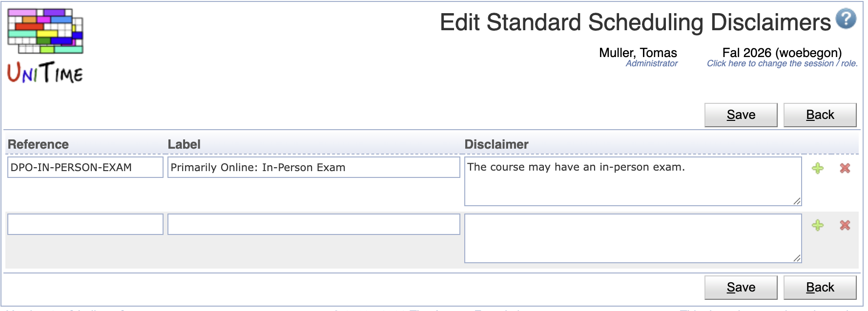Select the Primarily Online: In-Person Exam label field

pos(312,167)
